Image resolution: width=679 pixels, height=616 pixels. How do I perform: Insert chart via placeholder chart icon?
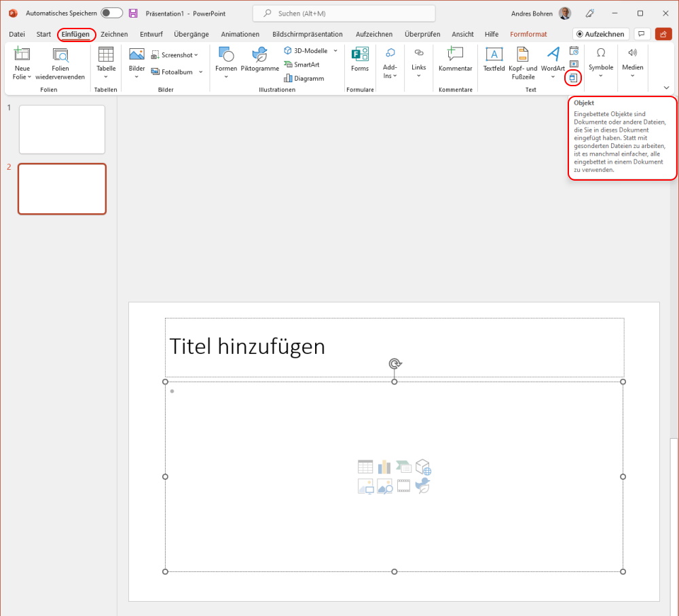pyautogui.click(x=384, y=467)
